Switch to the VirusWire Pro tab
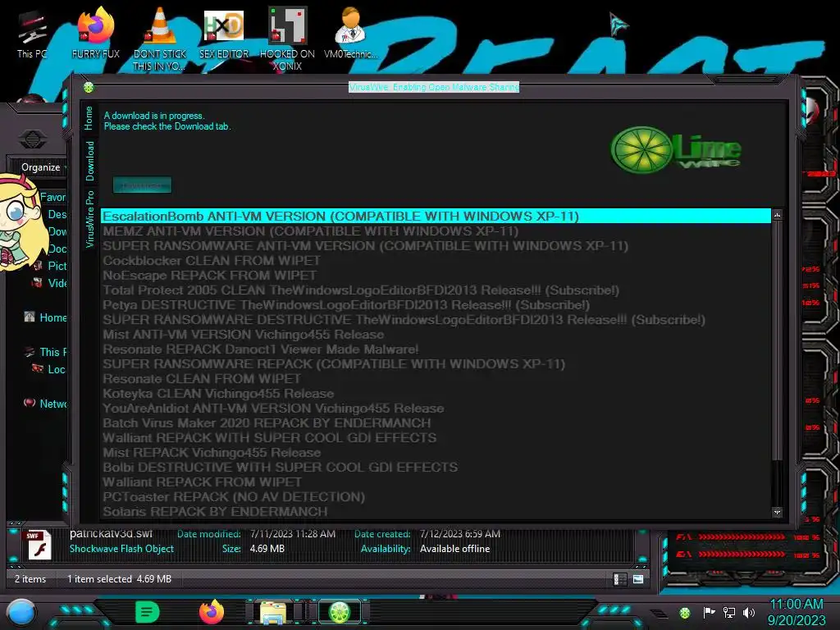 tap(89, 218)
